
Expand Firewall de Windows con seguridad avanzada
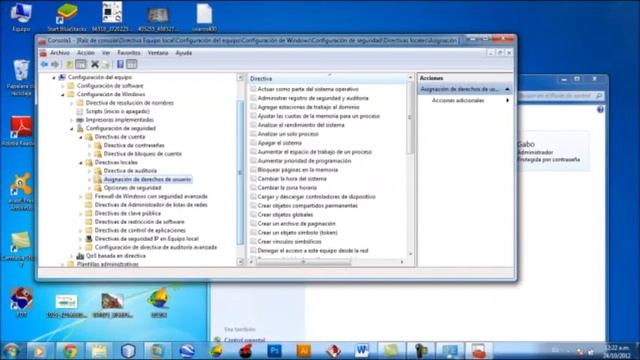tap(81, 197)
